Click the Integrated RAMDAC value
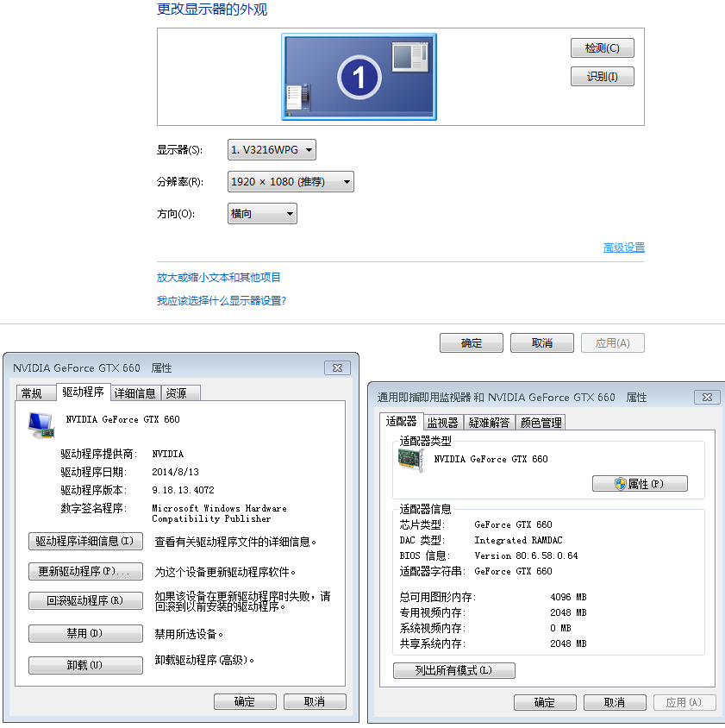Image resolution: width=725 pixels, height=728 pixels. tap(518, 540)
